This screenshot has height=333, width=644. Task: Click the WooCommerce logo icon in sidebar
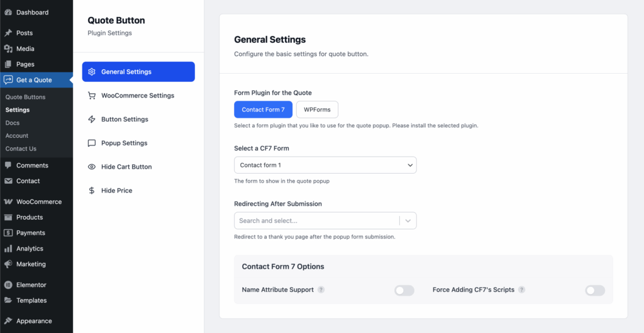tap(8, 202)
